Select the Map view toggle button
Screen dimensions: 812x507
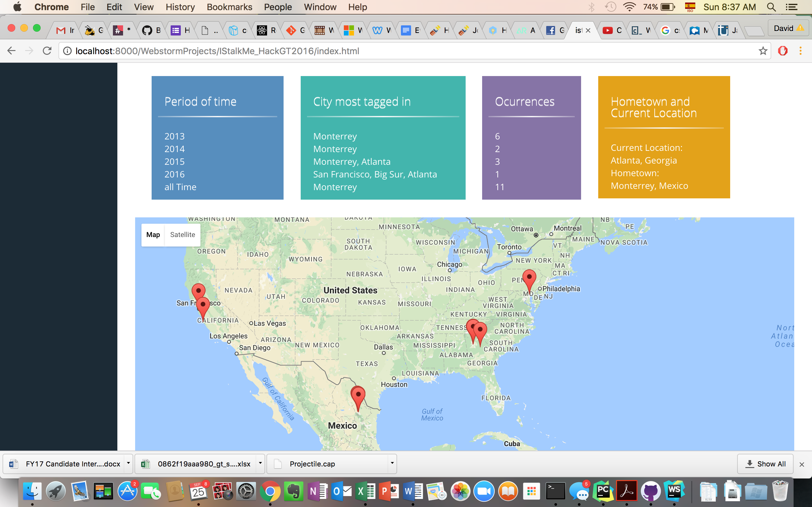coord(153,235)
